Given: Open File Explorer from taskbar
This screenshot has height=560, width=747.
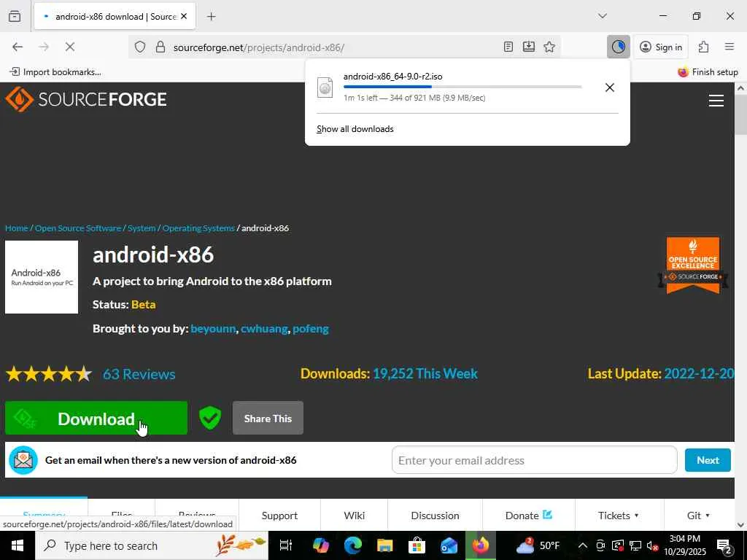Looking at the screenshot, I should pos(385,545).
